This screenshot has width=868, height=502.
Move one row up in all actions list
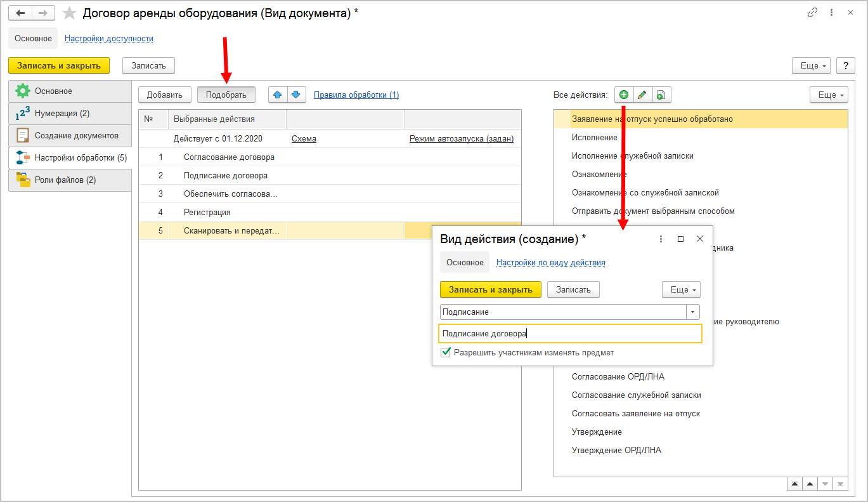tap(810, 484)
